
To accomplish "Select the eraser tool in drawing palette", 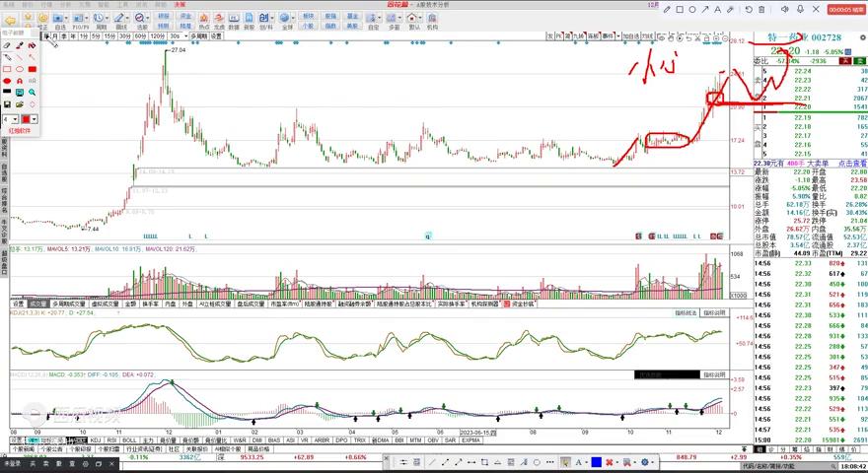I will tap(7, 45).
